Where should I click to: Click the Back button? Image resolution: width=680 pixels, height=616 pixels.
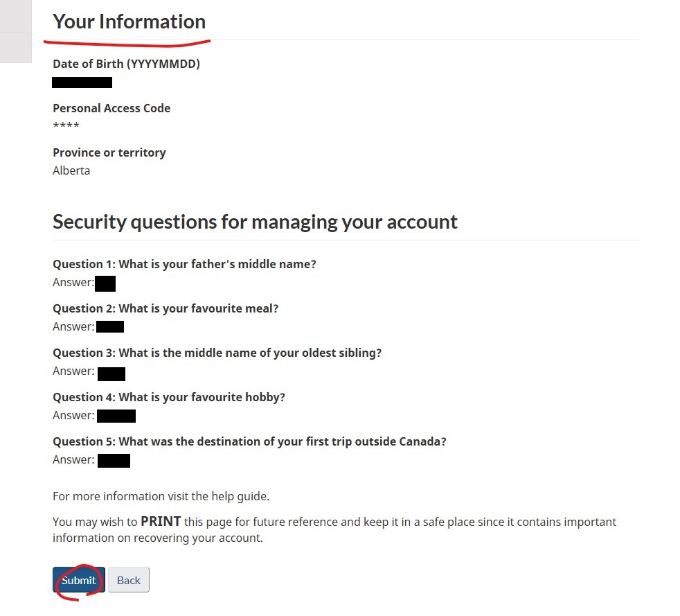(129, 579)
